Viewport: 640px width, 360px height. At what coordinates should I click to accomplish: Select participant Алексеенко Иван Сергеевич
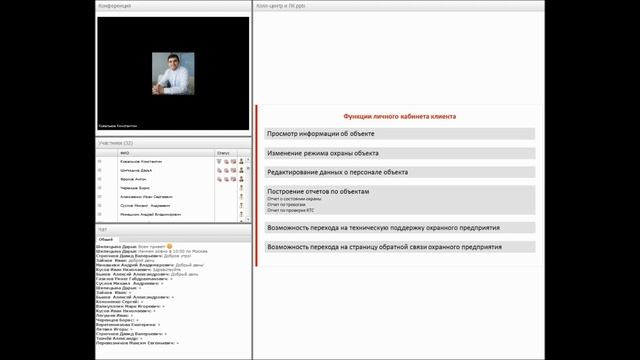coord(146,197)
